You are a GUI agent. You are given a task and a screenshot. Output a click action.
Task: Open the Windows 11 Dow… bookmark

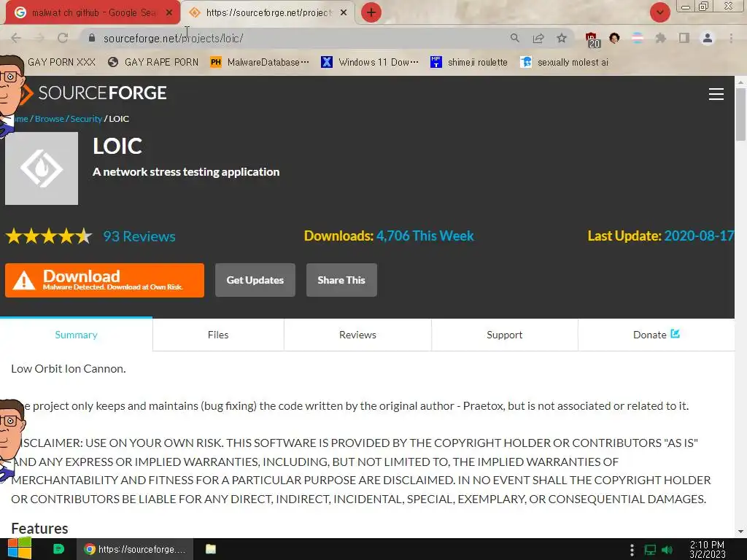click(x=370, y=63)
